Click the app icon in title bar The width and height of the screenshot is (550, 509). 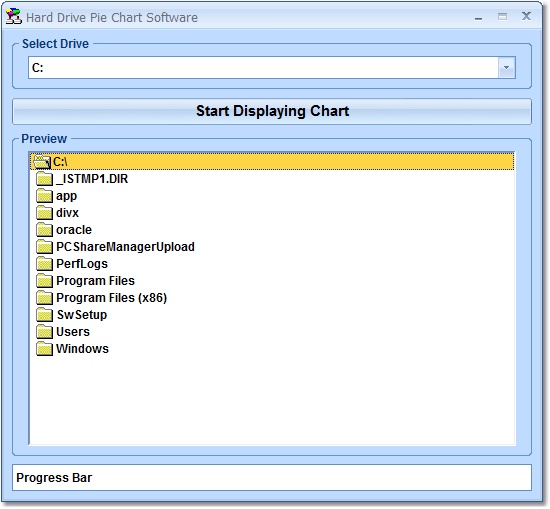tap(13, 17)
